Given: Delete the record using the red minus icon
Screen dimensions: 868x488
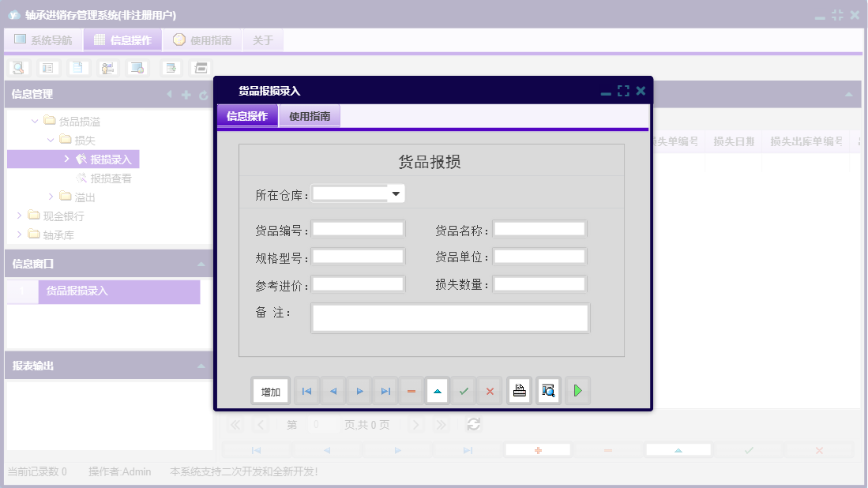Looking at the screenshot, I should point(411,390).
